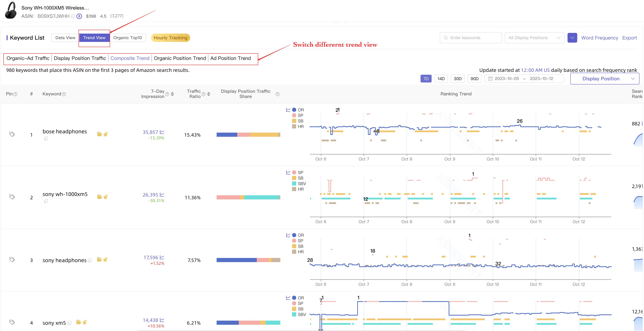Open the All Display Positions dropdown

click(534, 38)
